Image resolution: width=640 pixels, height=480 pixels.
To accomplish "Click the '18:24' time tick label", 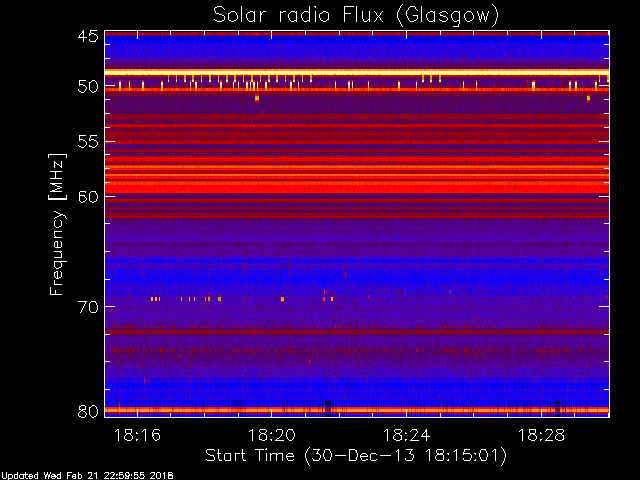I will click(407, 435).
